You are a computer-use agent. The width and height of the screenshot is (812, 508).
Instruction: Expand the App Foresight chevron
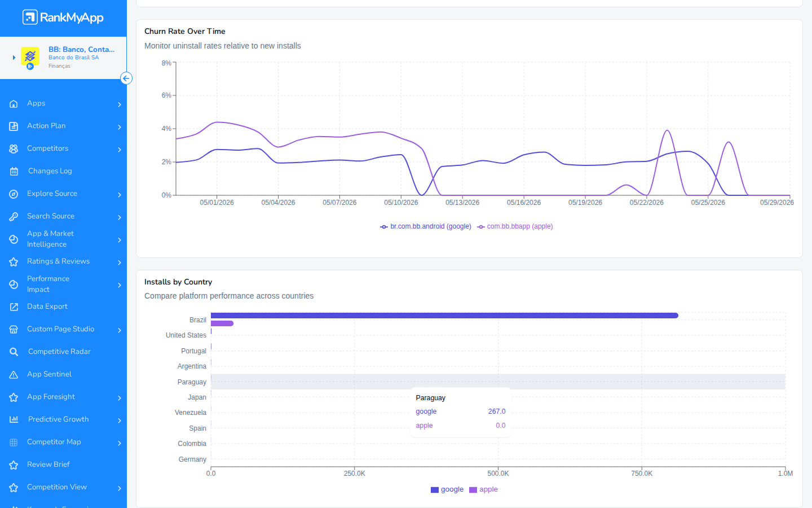pyautogui.click(x=120, y=398)
